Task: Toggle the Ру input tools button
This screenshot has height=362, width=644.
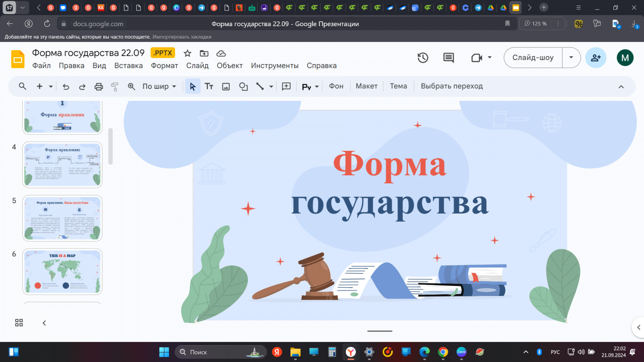Action: [x=306, y=86]
